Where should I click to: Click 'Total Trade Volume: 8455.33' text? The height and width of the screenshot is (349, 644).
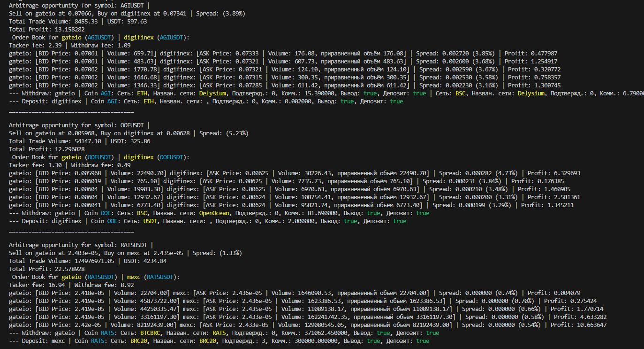(x=53, y=22)
